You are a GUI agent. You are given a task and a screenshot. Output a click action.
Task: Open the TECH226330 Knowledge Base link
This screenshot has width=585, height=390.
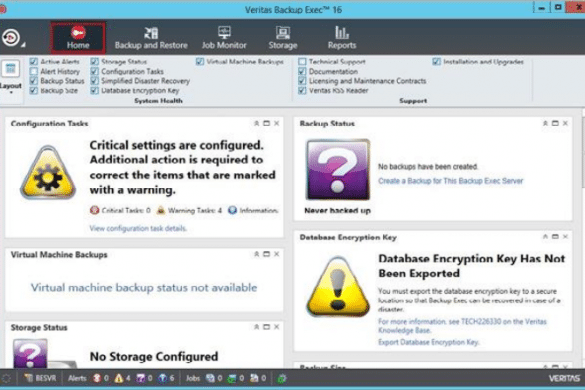click(462, 326)
